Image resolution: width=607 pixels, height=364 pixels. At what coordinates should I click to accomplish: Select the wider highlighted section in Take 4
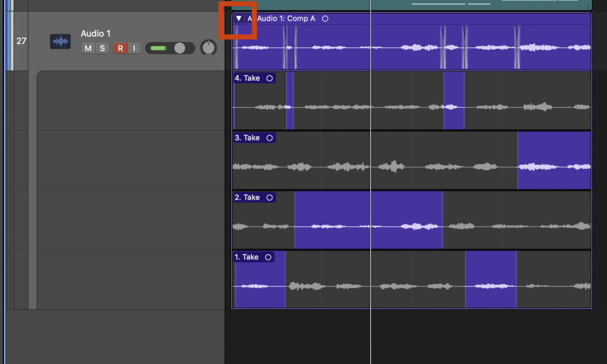[x=453, y=101]
